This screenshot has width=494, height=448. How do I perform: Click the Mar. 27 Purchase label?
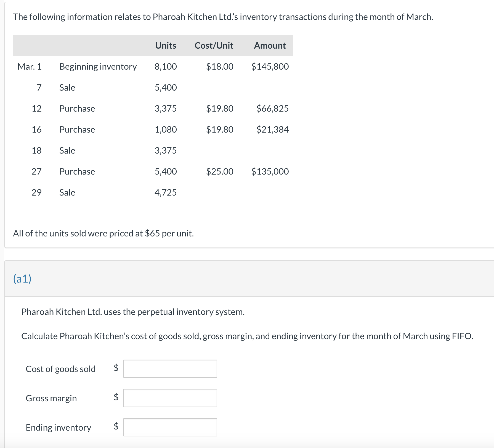(x=77, y=171)
